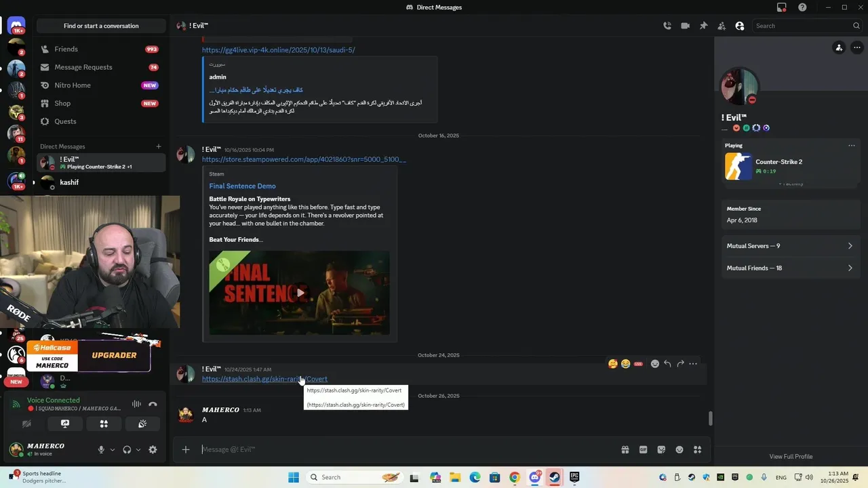Open Steam from the taskbar
This screenshot has width=868, height=488.
[554, 477]
